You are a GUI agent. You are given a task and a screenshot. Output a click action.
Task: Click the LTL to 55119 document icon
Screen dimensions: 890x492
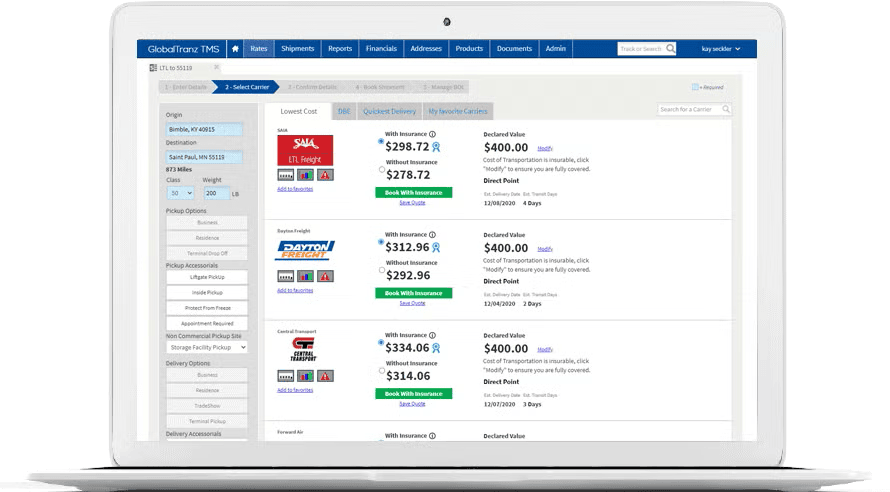[x=153, y=68]
